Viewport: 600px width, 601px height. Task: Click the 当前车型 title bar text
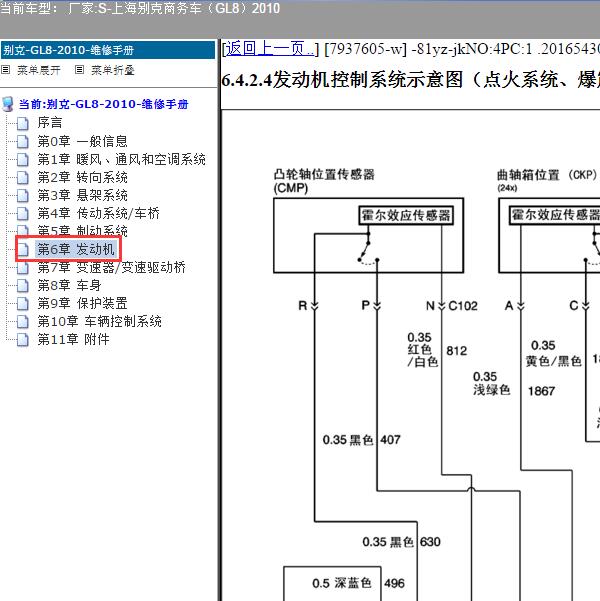click(140, 8)
